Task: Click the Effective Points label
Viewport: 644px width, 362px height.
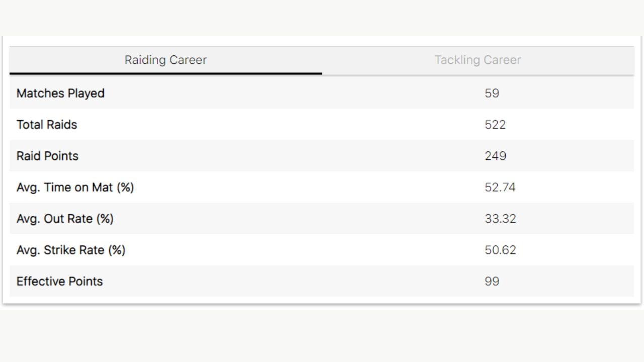Action: [x=59, y=281]
